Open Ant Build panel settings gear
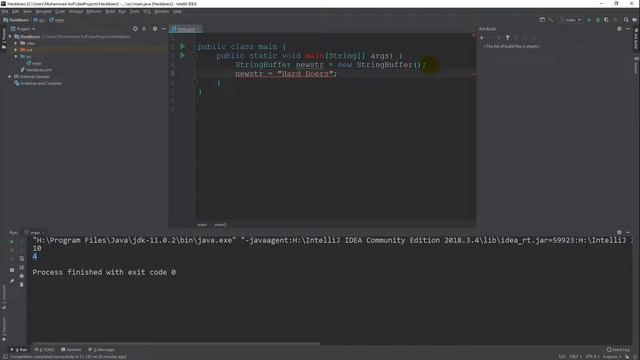The width and height of the screenshot is (640, 360). [619, 29]
